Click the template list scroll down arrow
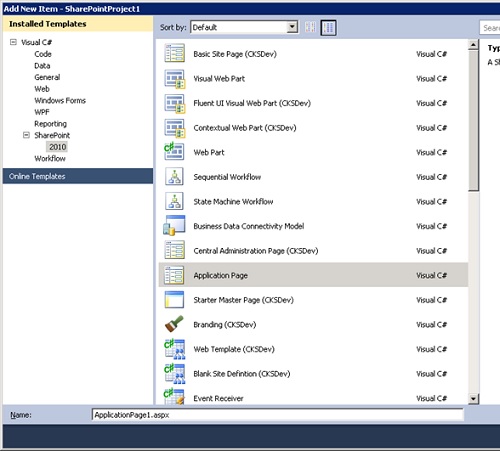Viewport: 500px width, 451px height. [x=473, y=399]
